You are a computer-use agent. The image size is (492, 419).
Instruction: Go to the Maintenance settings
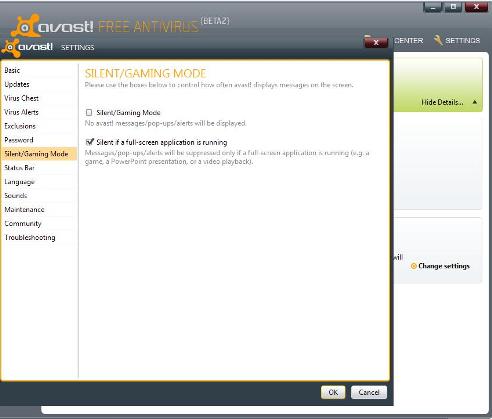click(39, 210)
